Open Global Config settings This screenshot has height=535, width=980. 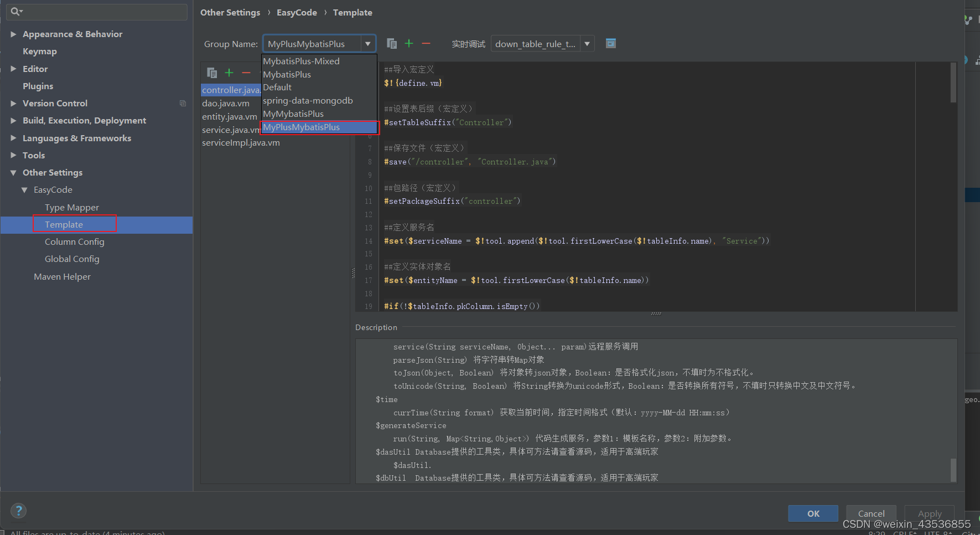(72, 259)
